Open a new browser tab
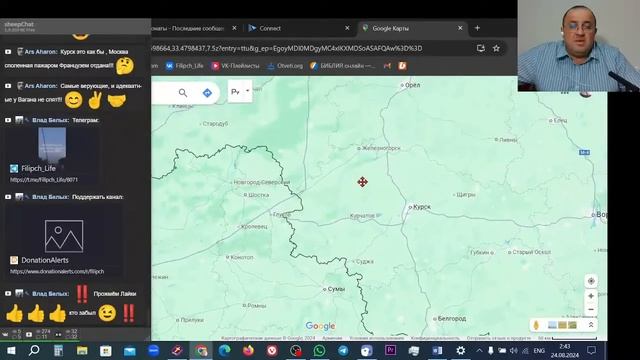Image resolution: width=640 pixels, height=360 pixels. point(477,28)
